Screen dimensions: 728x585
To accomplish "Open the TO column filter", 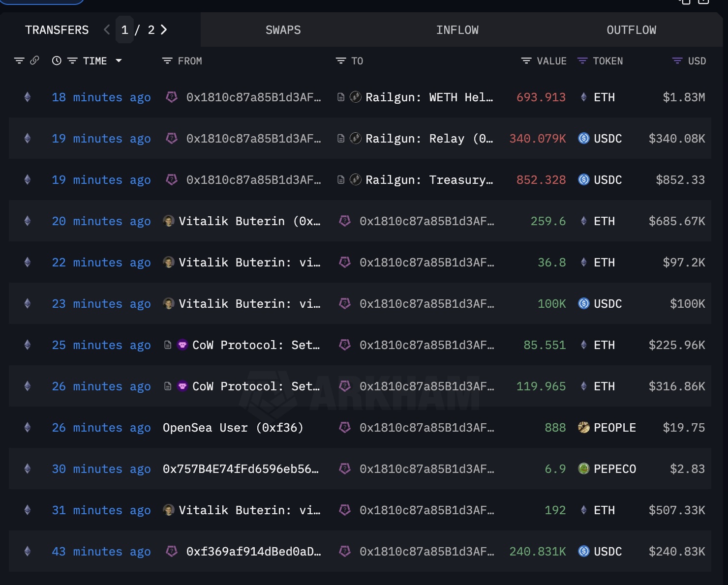I will (341, 61).
